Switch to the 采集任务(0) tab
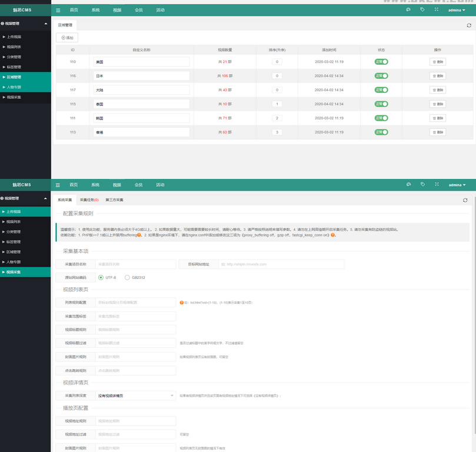The height and width of the screenshot is (452, 476). pos(89,200)
